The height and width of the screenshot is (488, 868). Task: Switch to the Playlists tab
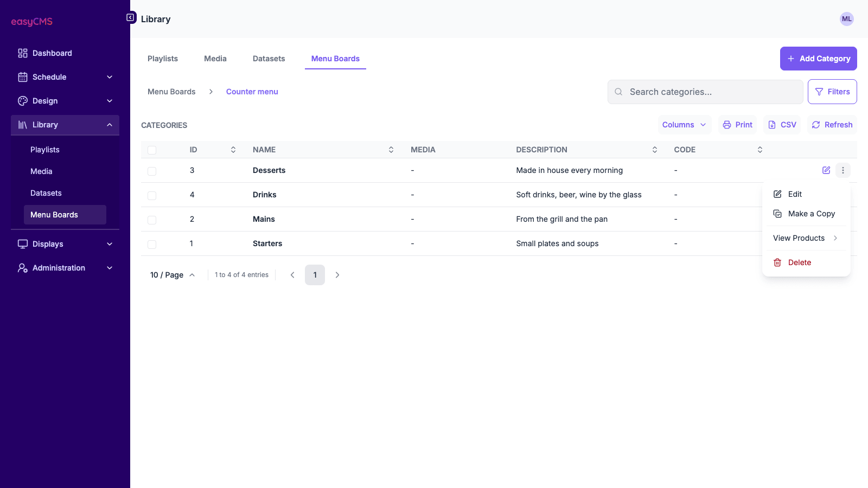pos(163,59)
